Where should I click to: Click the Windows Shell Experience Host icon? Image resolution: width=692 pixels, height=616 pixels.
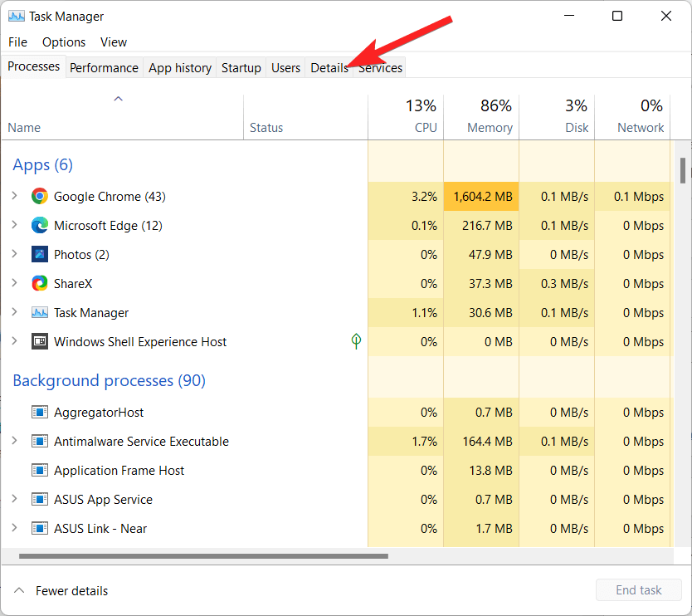(x=39, y=341)
